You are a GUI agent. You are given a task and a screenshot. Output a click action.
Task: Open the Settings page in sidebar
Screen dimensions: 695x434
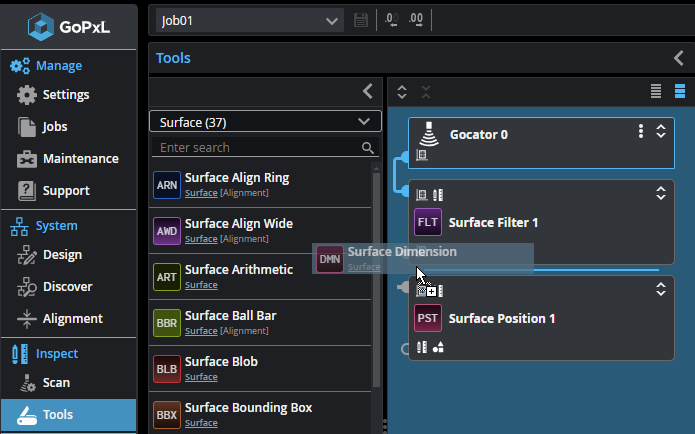(x=66, y=95)
